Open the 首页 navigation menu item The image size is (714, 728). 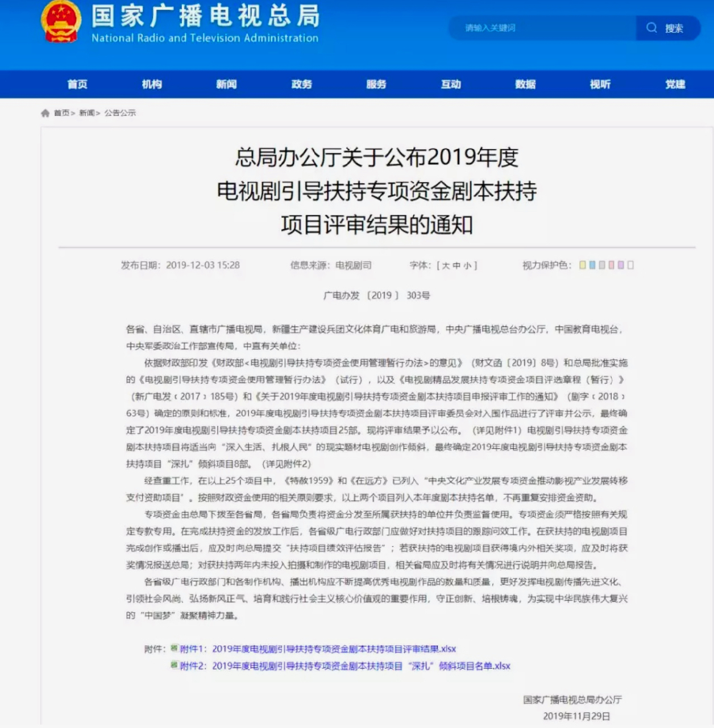(77, 84)
